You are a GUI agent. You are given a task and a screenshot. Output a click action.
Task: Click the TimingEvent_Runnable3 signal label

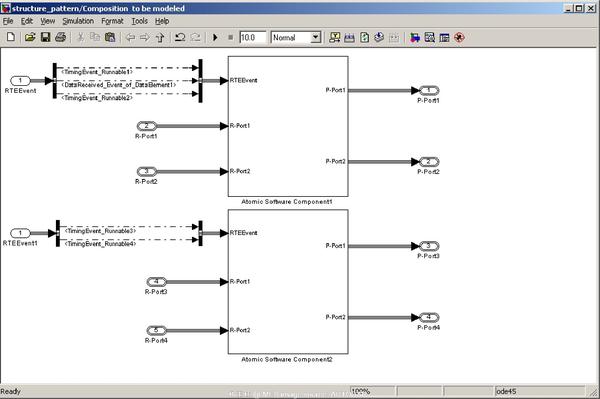[100, 231]
